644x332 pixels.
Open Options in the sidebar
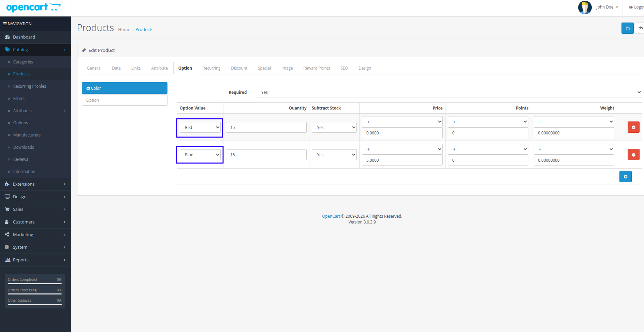coord(35,123)
